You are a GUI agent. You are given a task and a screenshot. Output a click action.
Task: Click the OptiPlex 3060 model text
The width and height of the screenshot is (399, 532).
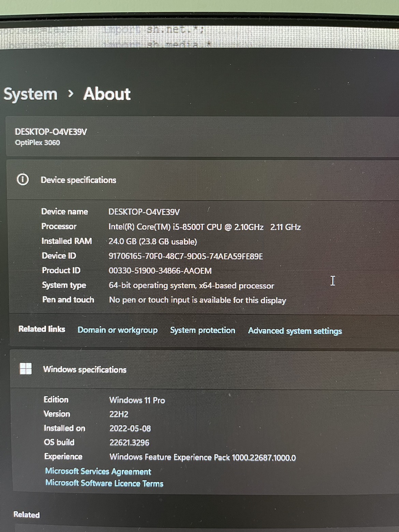tap(38, 143)
